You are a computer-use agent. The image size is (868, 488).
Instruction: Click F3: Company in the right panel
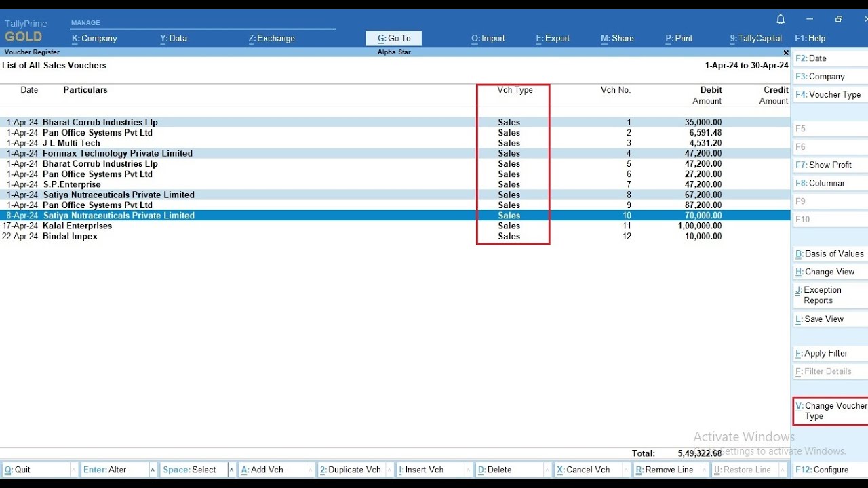[830, 77]
